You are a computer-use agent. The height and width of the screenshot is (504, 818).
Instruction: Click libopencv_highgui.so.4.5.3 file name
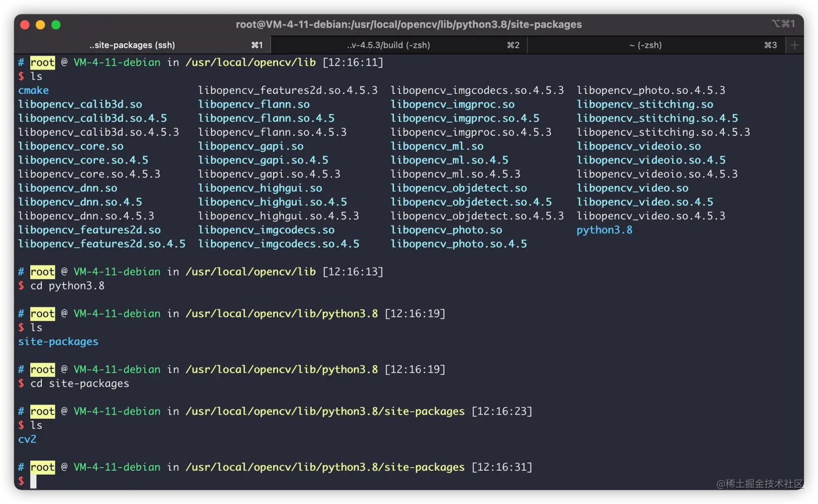[279, 216]
